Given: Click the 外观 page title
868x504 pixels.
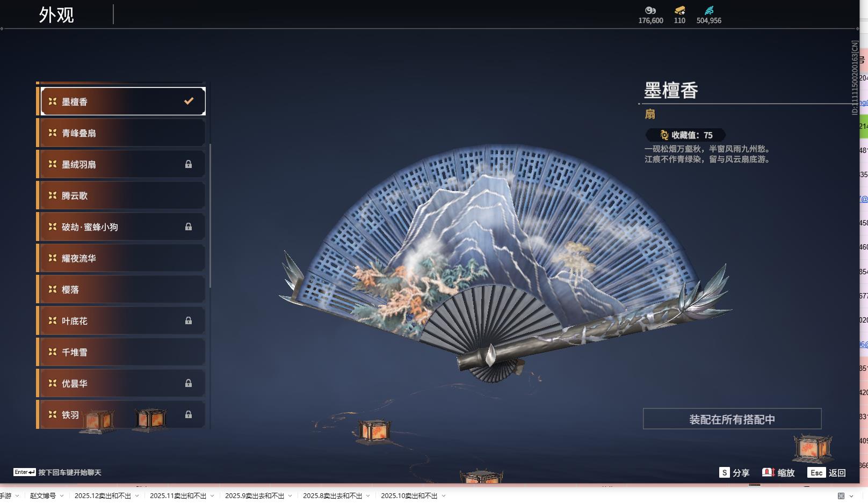Looking at the screenshot, I should (x=56, y=14).
